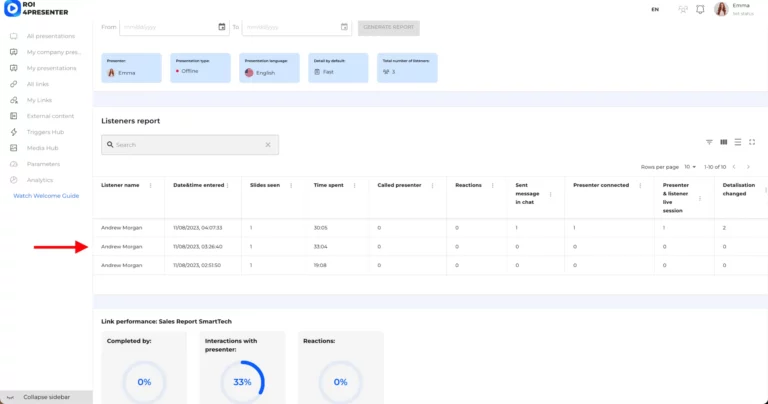Click the Analytics chart icon
The image size is (768, 404).
(14, 180)
